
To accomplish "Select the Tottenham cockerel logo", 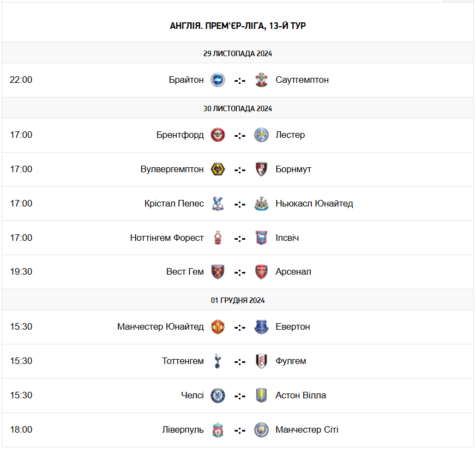I will click(218, 361).
